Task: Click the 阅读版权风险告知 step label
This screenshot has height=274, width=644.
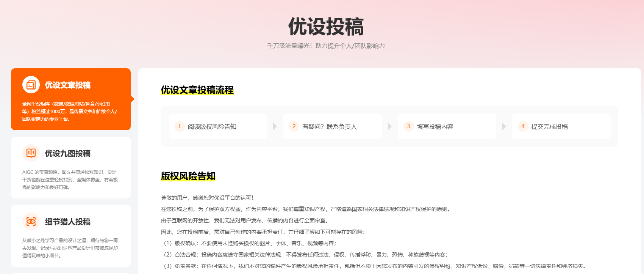Action: (212, 127)
